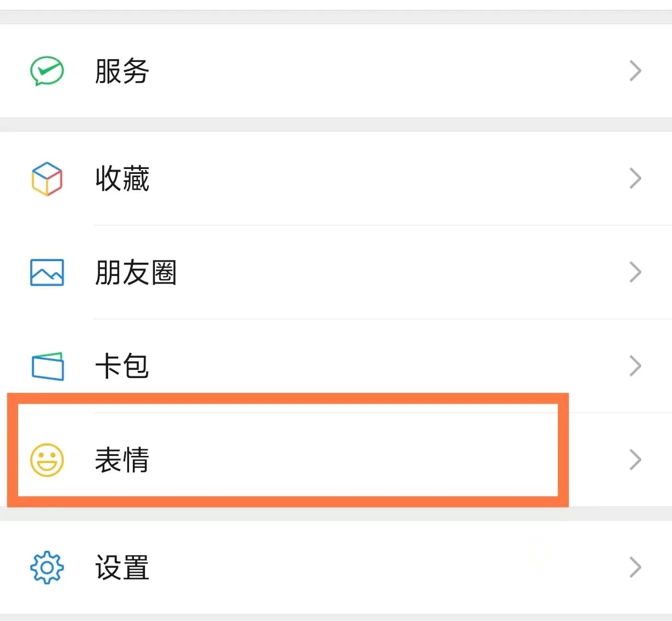Hit the chevron next to 设置
This screenshot has width=672, height=621.
[635, 567]
